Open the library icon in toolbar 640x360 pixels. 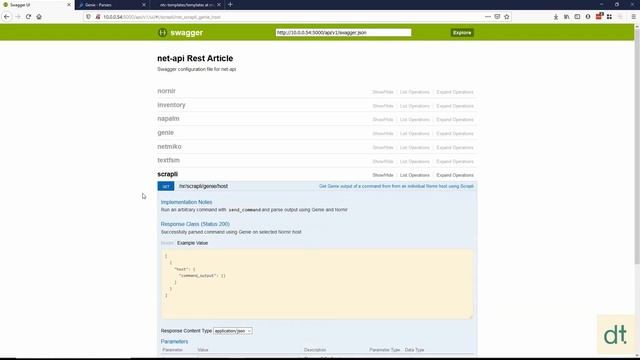click(567, 17)
